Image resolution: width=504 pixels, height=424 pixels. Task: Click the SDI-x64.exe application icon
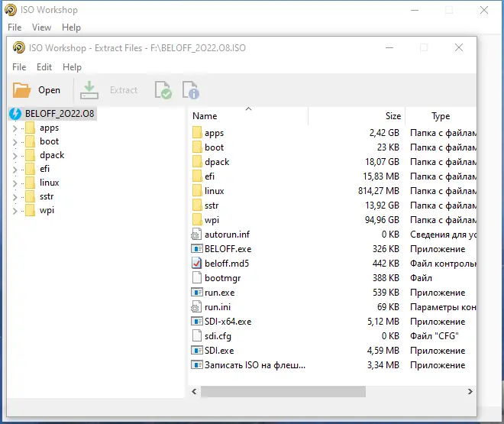coord(196,322)
